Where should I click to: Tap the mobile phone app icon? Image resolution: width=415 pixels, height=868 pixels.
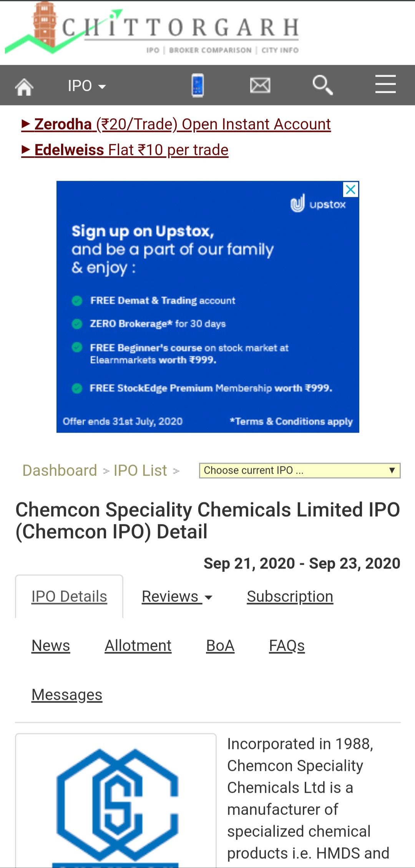tap(198, 85)
